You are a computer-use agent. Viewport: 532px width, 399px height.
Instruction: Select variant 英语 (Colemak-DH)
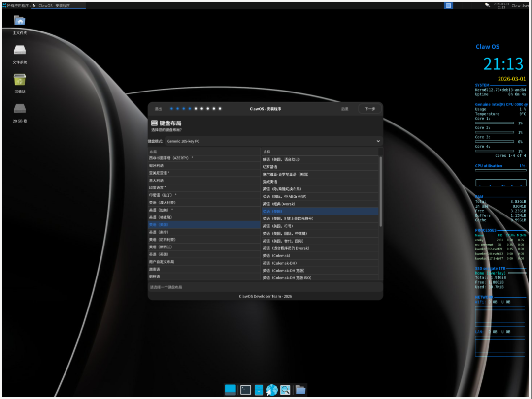pos(320,263)
